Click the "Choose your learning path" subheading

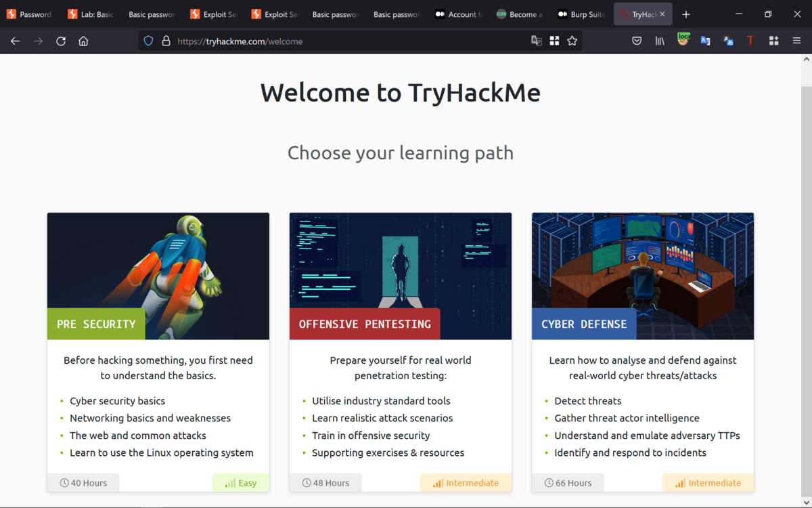pos(401,153)
